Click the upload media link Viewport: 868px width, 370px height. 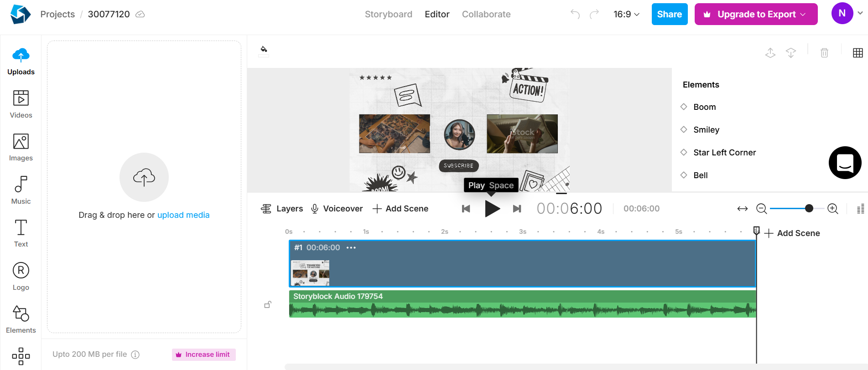pyautogui.click(x=183, y=215)
